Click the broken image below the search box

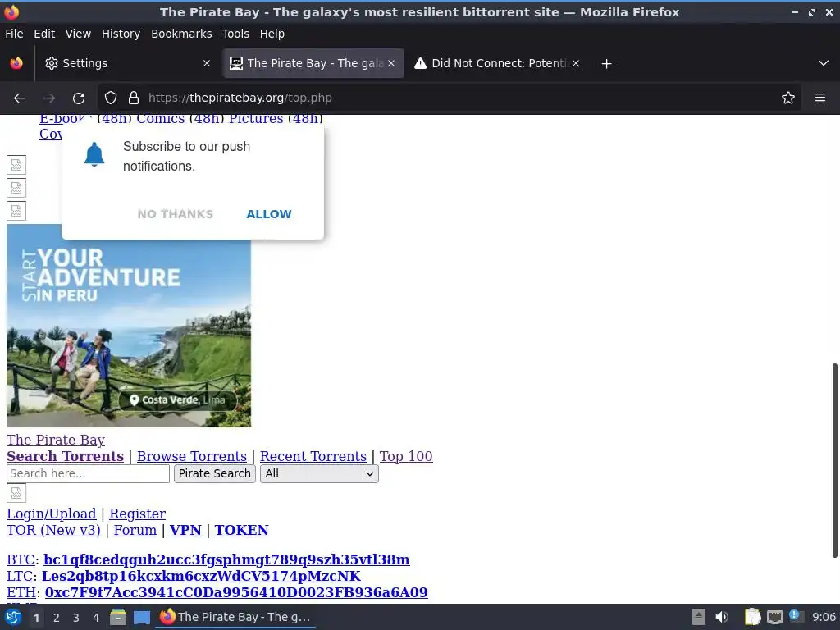pyautogui.click(x=16, y=493)
